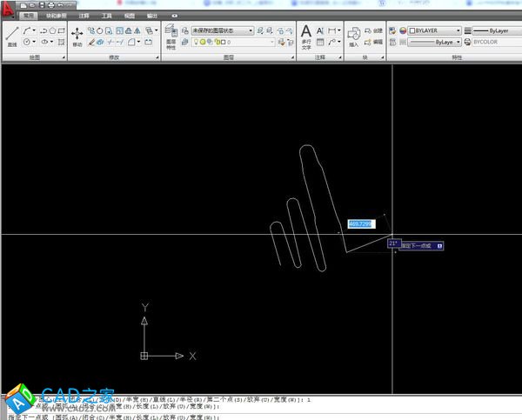
Task: Open the 视图 (View) ribbon tab
Action: [130, 16]
